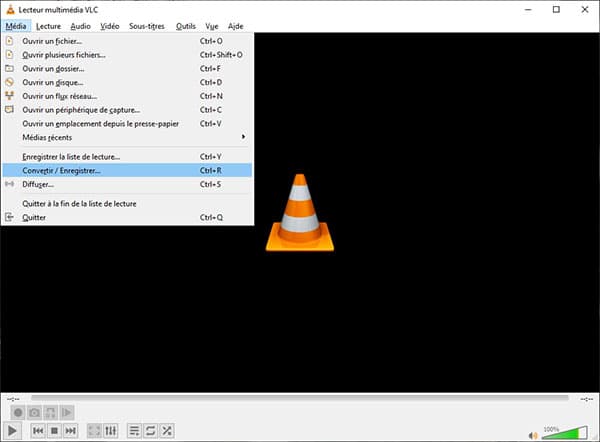Open the Sous-titres menu
The image size is (600, 442).
[147, 26]
